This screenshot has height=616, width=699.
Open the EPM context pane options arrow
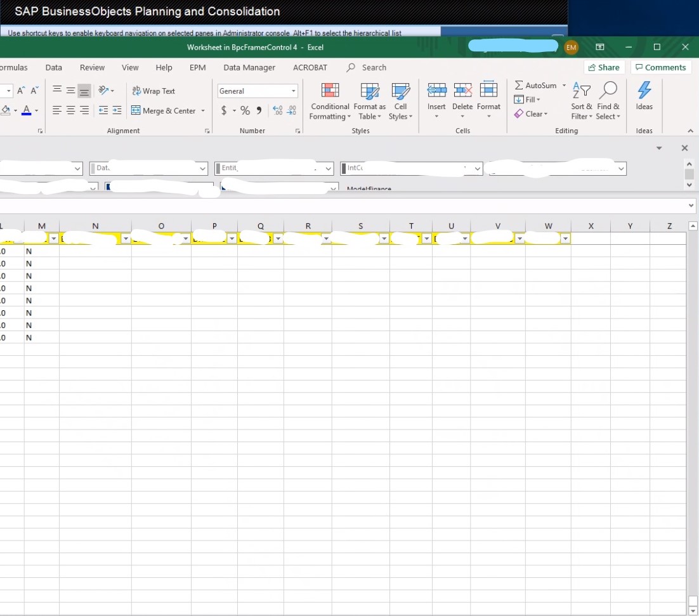(x=659, y=148)
